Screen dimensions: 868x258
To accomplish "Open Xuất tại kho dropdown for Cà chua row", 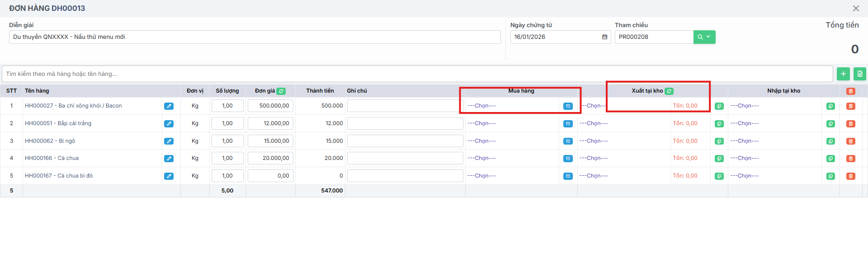I will pos(623,158).
